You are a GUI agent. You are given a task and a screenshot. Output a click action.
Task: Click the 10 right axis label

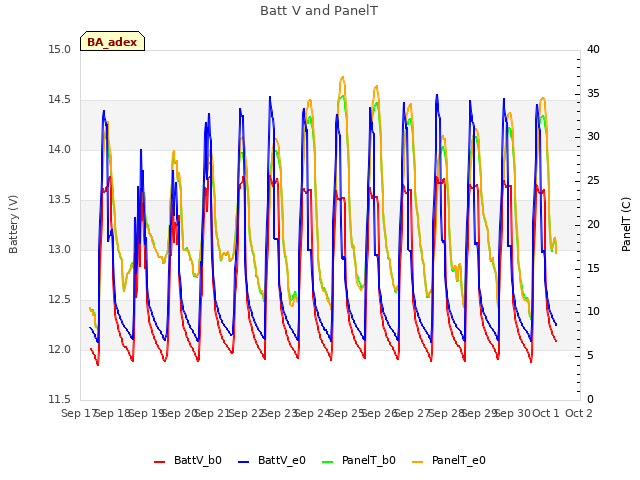tap(593, 312)
